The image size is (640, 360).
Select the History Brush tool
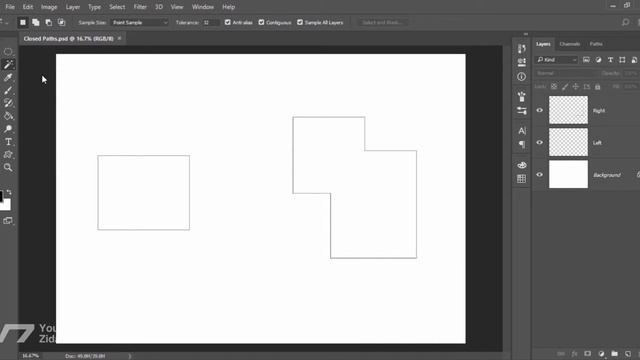point(8,103)
